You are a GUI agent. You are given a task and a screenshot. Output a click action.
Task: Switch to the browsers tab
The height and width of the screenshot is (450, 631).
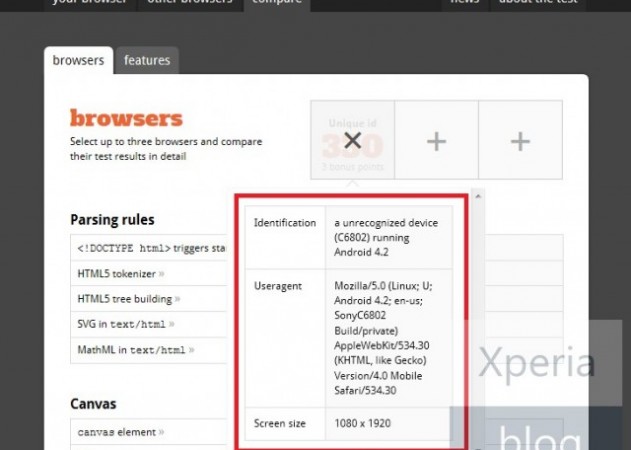coord(78,61)
